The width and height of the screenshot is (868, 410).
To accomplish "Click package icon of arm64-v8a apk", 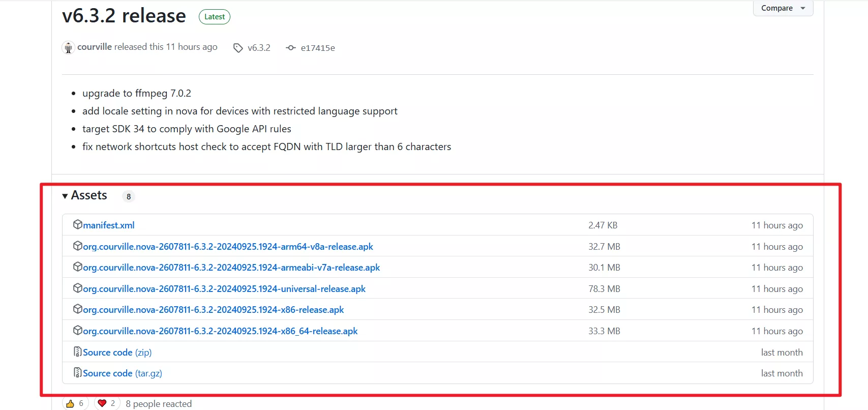I will [x=78, y=246].
